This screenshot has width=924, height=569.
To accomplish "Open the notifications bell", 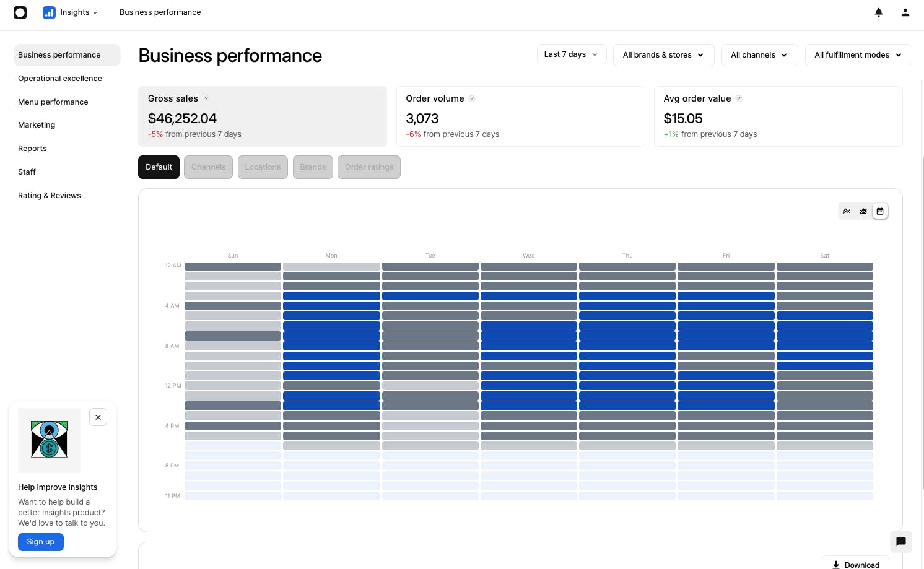I will 878,12.
